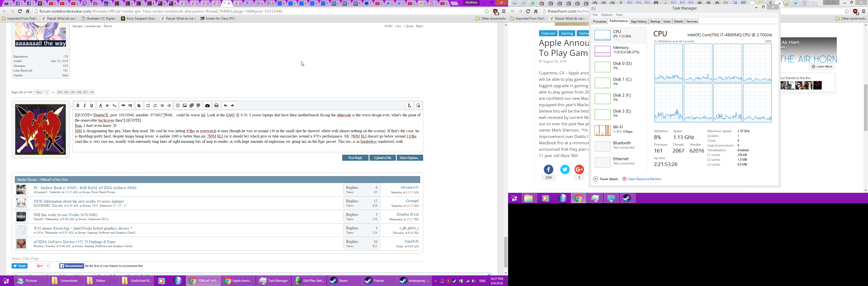
Task: Open the font family option in editor
Action: [x=115, y=106]
